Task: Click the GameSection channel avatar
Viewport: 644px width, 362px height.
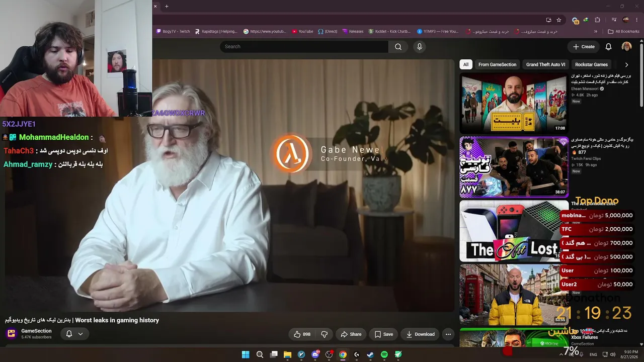Action: pyautogui.click(x=11, y=334)
